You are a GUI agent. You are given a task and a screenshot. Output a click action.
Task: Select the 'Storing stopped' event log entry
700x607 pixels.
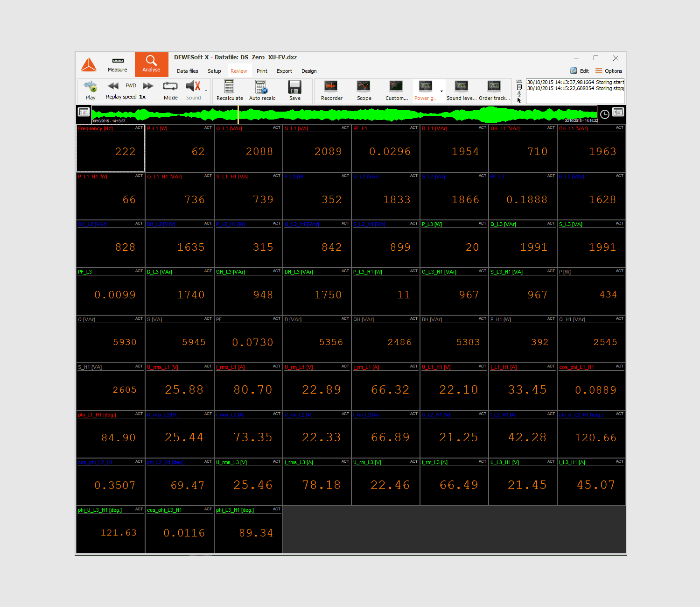(575, 88)
